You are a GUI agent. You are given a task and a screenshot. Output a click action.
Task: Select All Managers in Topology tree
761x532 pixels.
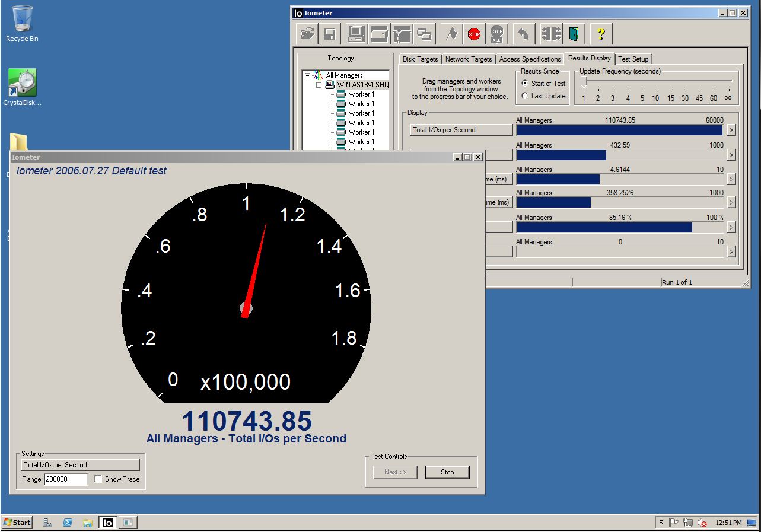tap(344, 75)
